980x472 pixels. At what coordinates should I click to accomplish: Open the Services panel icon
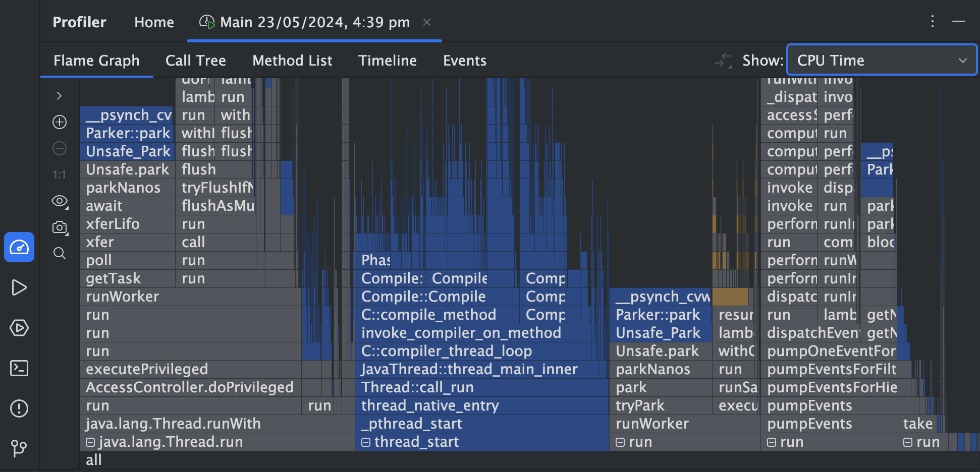tap(19, 328)
